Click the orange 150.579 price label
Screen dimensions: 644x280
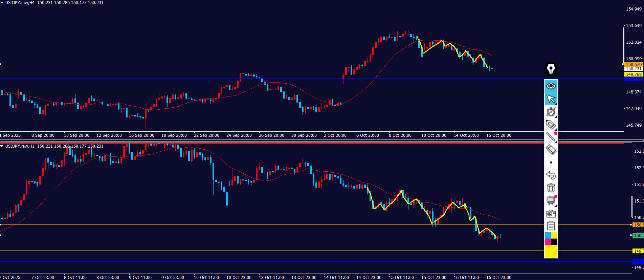point(634,64)
